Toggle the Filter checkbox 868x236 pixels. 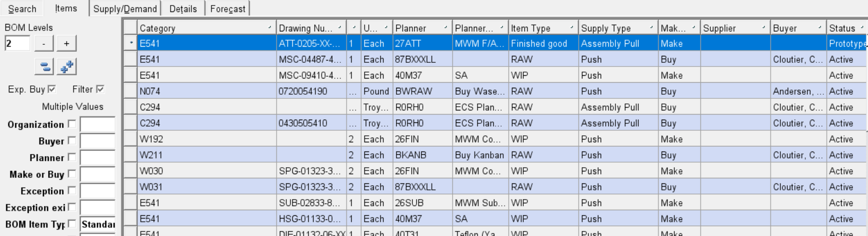tap(100, 89)
